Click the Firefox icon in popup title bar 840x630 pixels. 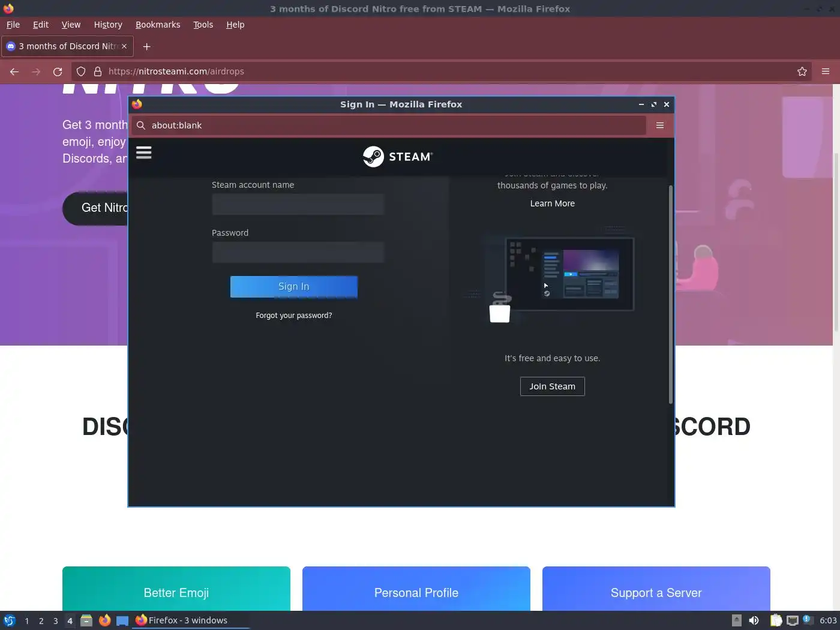point(137,104)
